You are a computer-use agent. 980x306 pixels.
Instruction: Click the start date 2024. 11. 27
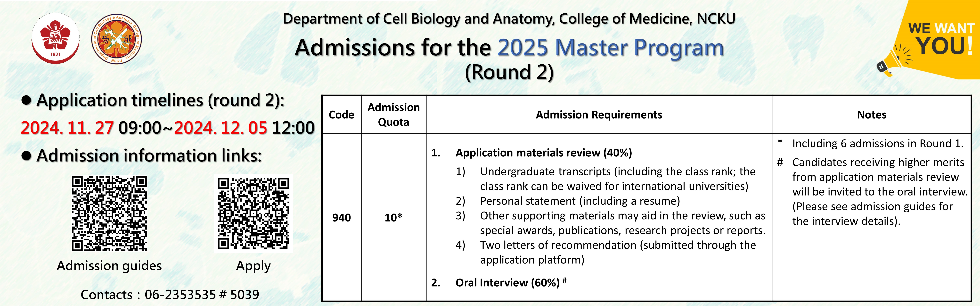(67, 127)
